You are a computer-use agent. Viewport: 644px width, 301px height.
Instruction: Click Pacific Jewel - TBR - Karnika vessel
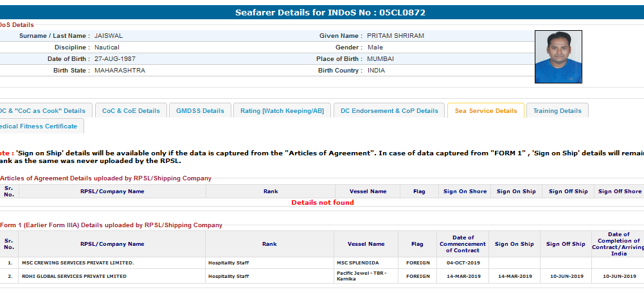pos(362,276)
